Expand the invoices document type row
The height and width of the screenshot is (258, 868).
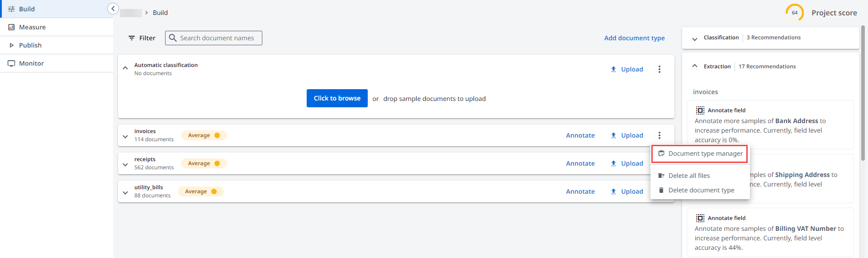[125, 136]
